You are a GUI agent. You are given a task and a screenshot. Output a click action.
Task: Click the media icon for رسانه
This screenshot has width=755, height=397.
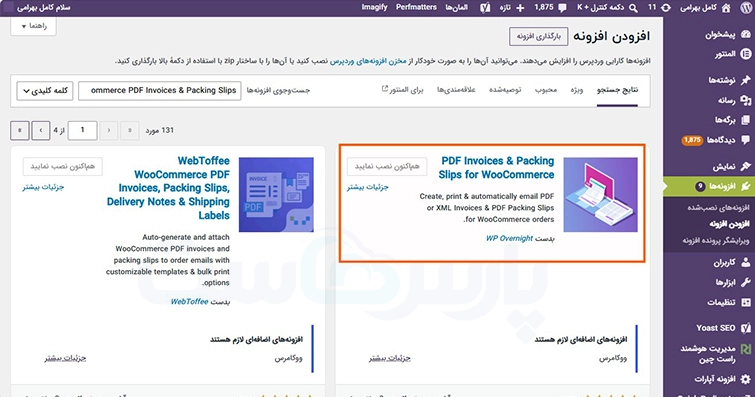tap(746, 100)
